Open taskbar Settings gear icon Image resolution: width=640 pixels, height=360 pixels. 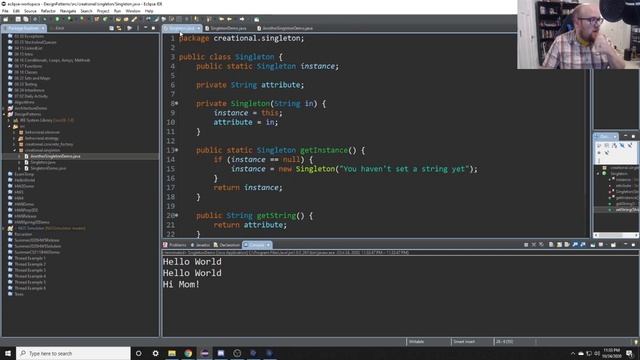click(x=155, y=353)
